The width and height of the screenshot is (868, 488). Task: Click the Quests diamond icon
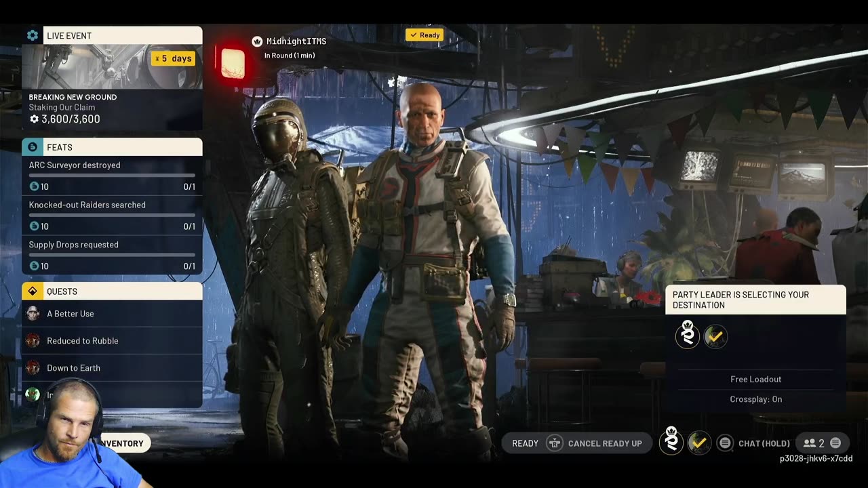33,291
